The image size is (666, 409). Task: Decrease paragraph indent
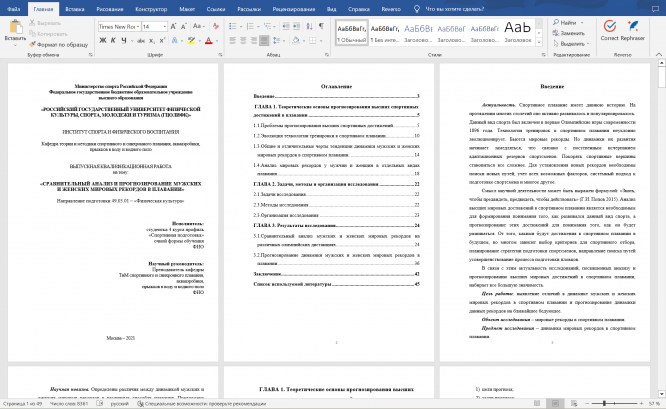tap(286, 26)
